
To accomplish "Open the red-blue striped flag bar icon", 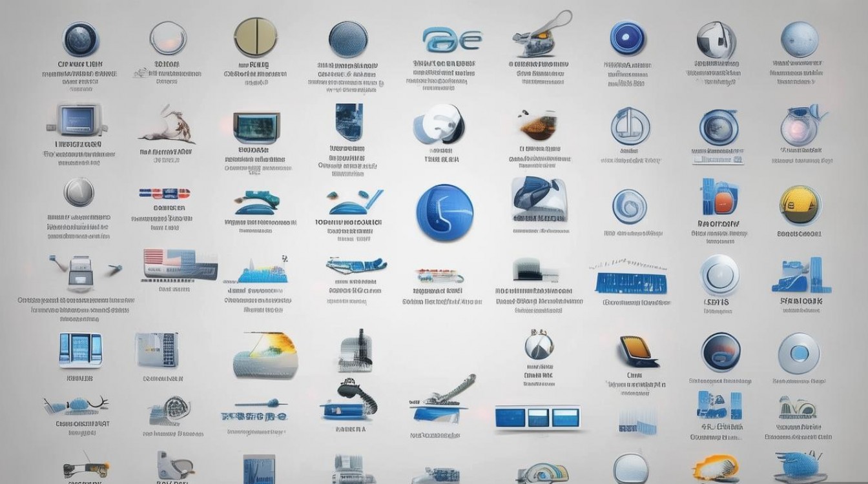I will pyautogui.click(x=164, y=192).
